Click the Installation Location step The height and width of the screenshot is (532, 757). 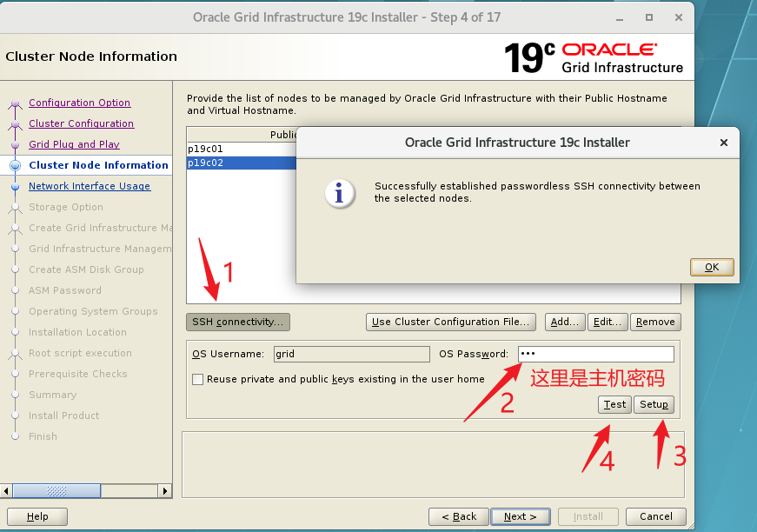77,332
